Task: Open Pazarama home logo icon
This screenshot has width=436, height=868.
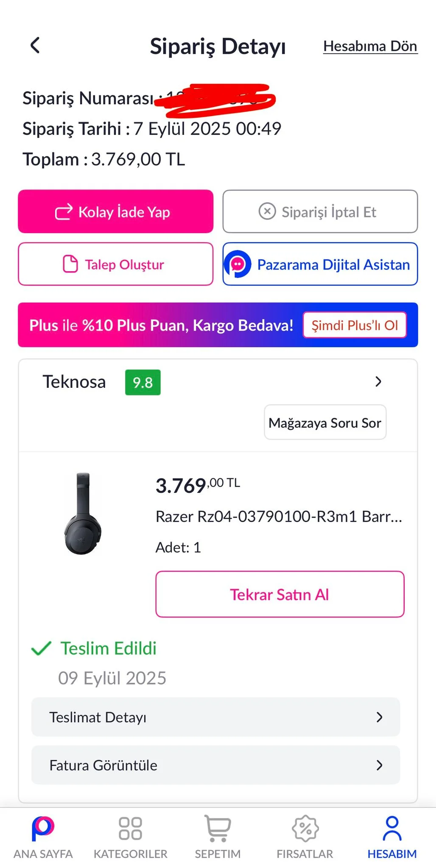Action: click(x=43, y=829)
